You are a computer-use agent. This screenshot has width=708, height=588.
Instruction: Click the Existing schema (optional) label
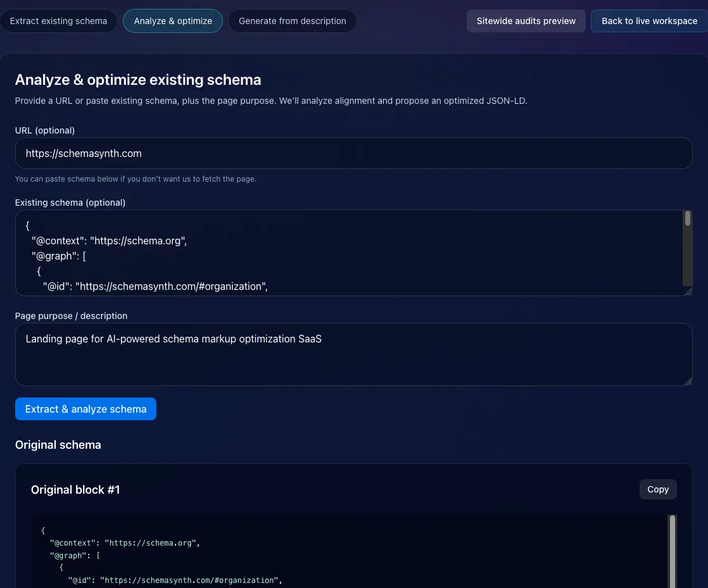coord(70,203)
